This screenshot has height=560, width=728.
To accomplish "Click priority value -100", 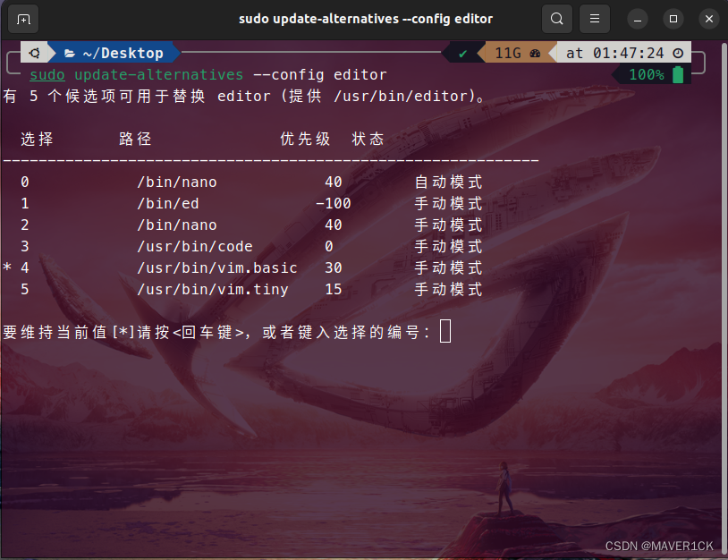I will 334,203.
